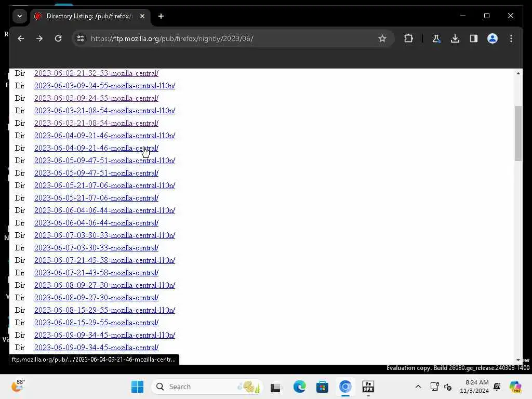This screenshot has width=532, height=399.
Task: Open 2023-06-03-09-24-55-mozilla-central-l10n directory
Action: (104, 86)
